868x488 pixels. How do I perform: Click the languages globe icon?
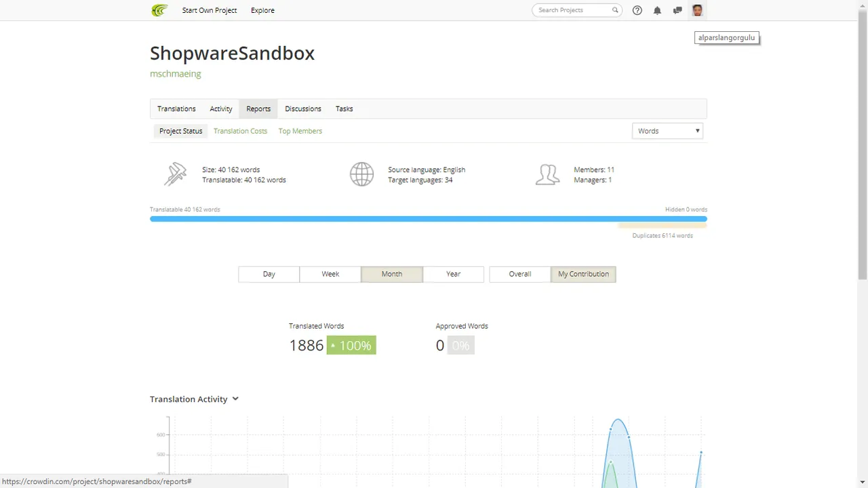pos(361,174)
